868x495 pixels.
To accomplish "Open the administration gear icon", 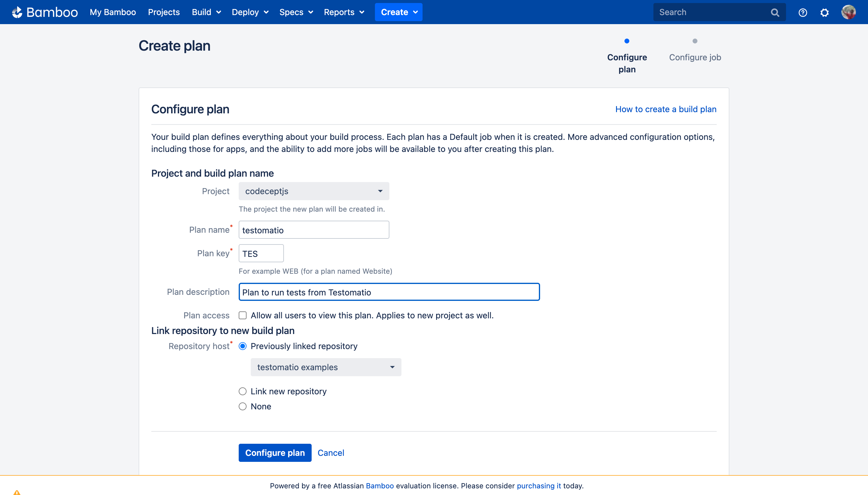I will click(x=825, y=13).
